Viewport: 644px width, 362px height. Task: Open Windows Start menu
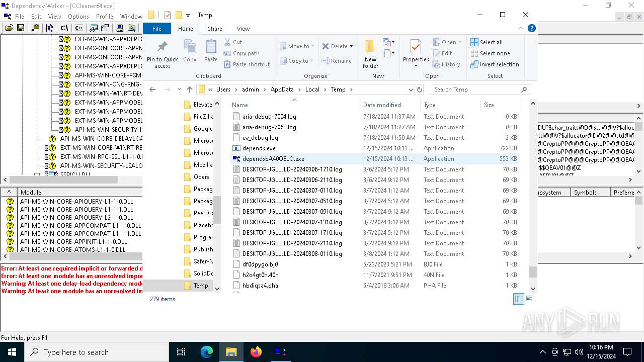pyautogui.click(x=12, y=352)
